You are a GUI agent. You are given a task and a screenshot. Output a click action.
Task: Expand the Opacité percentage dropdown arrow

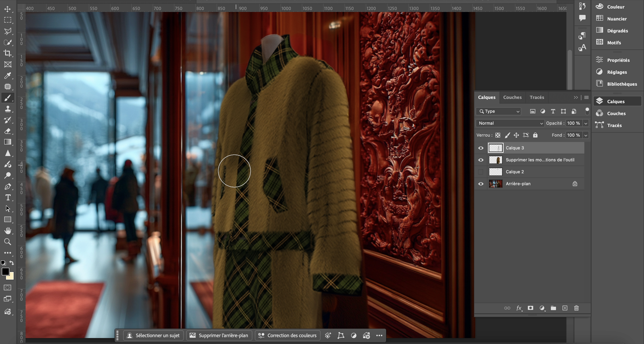click(x=585, y=123)
